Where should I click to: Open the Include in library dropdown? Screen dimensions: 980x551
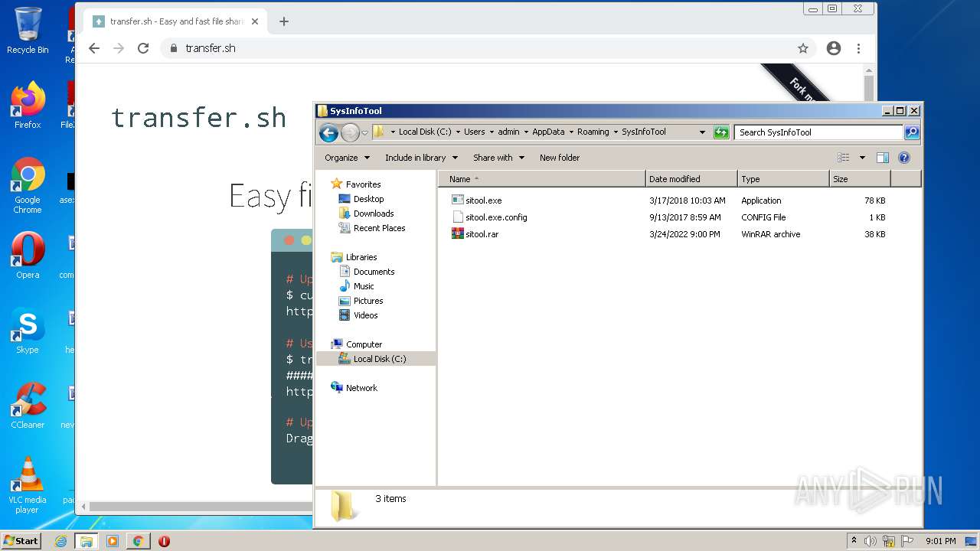click(421, 158)
